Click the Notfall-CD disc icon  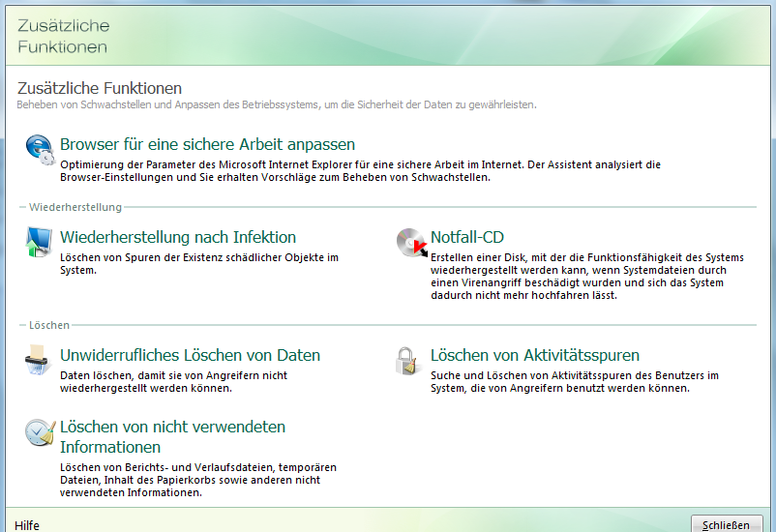[411, 244]
